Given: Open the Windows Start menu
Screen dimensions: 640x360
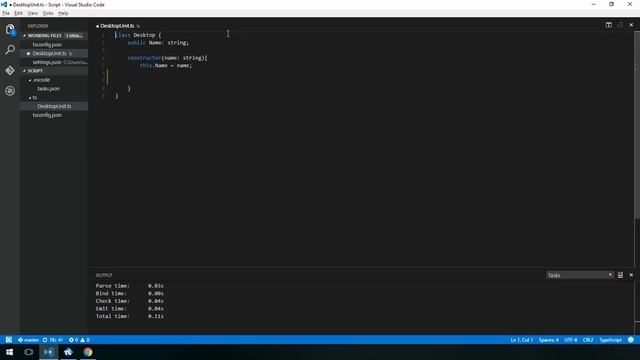Looking at the screenshot, I should (9, 352).
